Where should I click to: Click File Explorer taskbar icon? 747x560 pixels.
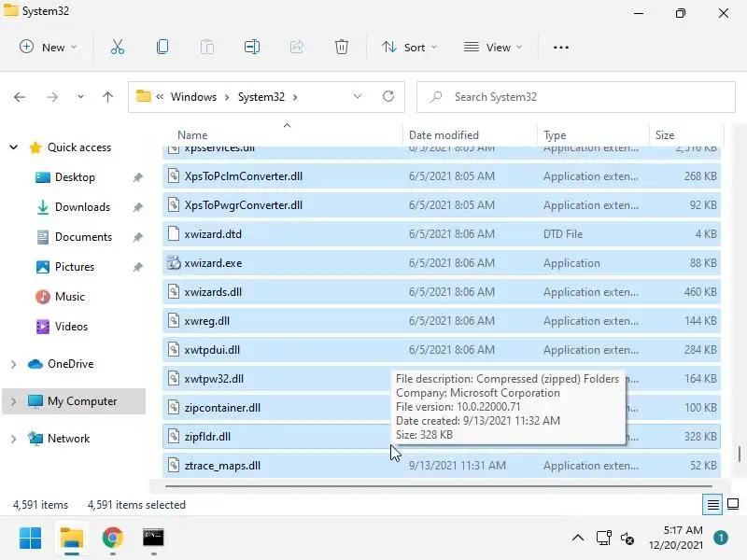click(72, 539)
